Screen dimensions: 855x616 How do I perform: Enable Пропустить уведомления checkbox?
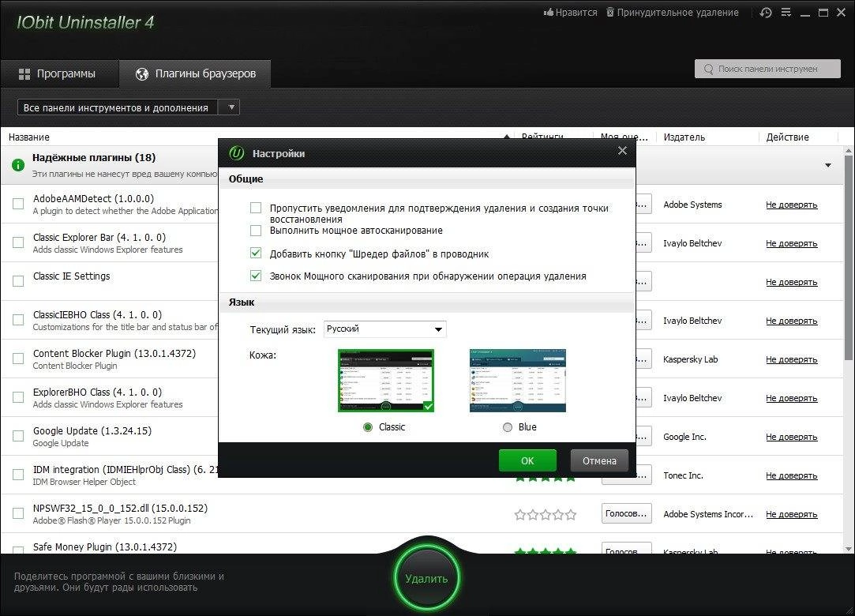[x=255, y=208]
